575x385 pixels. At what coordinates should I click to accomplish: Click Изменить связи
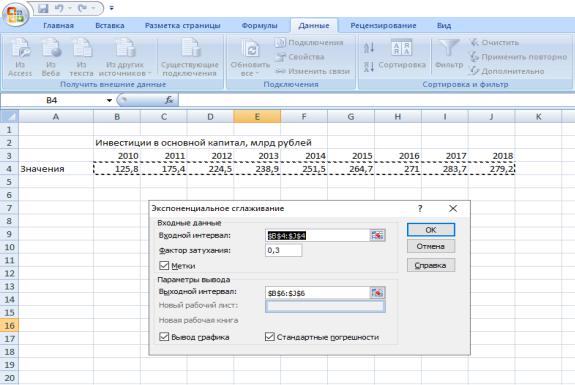pyautogui.click(x=312, y=71)
